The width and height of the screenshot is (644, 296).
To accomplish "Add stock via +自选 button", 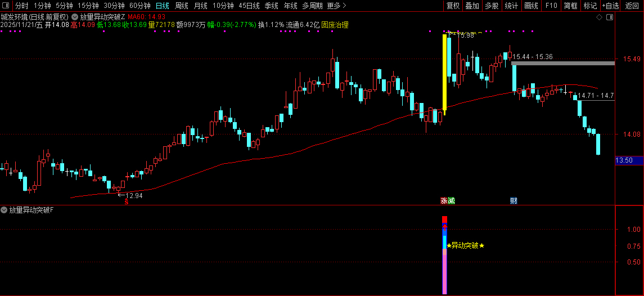I will pyautogui.click(x=611, y=6).
